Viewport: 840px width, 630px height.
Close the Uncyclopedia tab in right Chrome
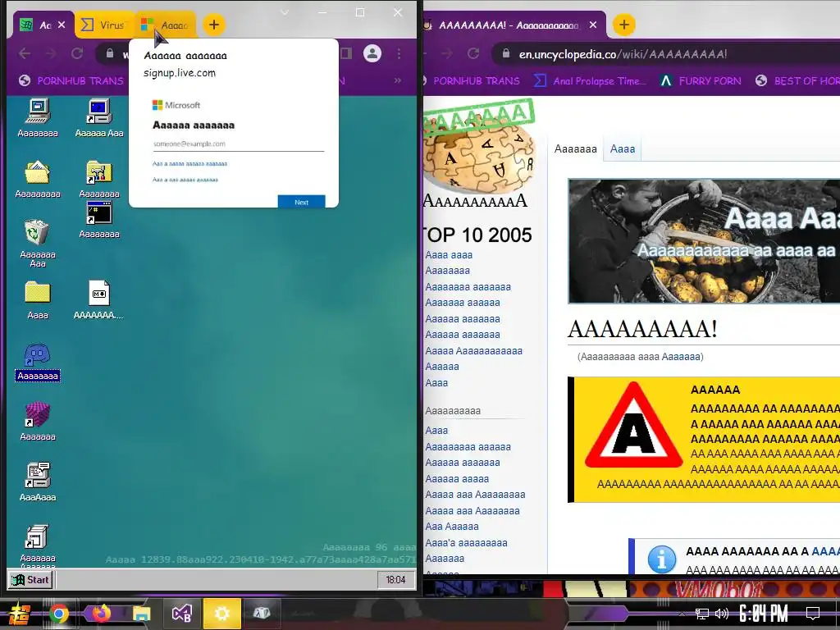tap(592, 25)
